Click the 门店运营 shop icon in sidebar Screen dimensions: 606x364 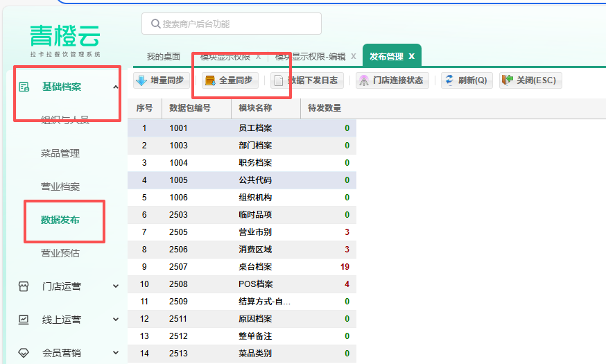point(24,286)
